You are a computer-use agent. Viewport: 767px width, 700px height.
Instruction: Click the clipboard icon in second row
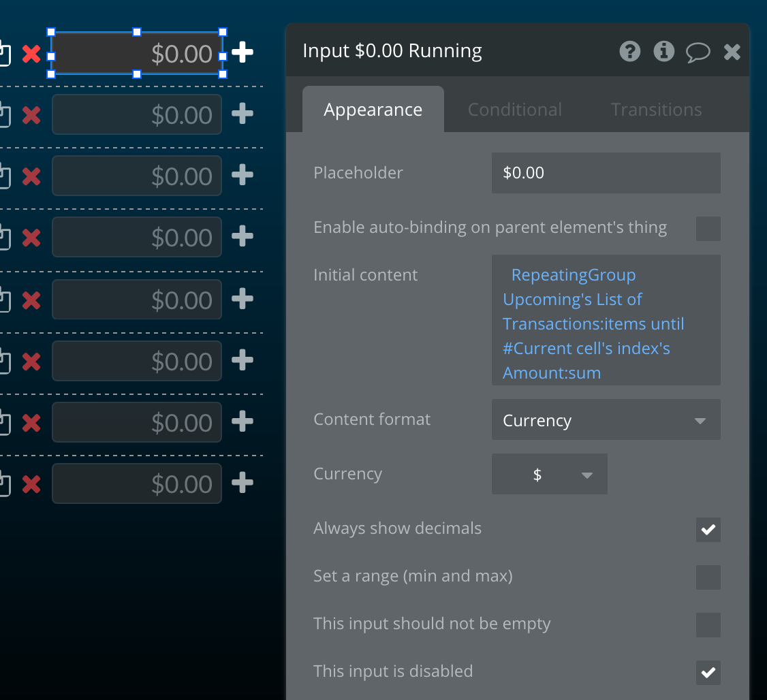(x=4, y=116)
